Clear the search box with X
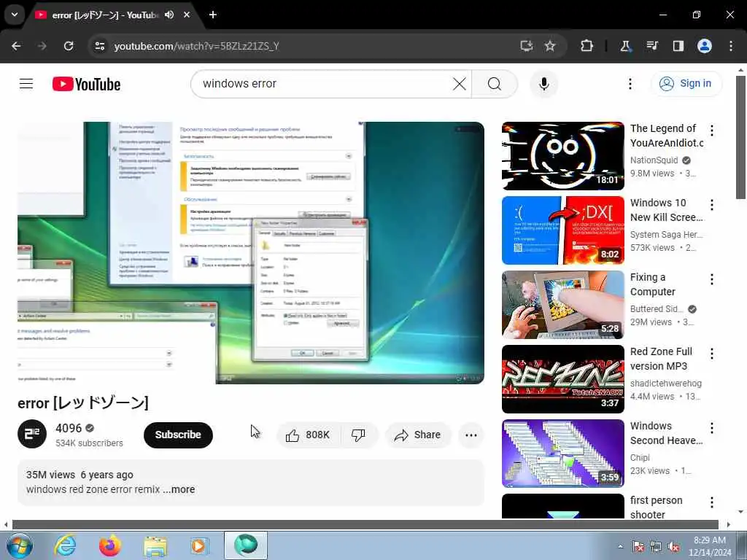 point(460,84)
